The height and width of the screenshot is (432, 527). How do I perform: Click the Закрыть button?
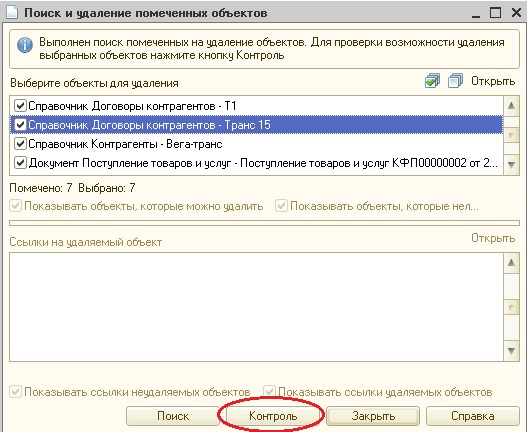click(373, 416)
